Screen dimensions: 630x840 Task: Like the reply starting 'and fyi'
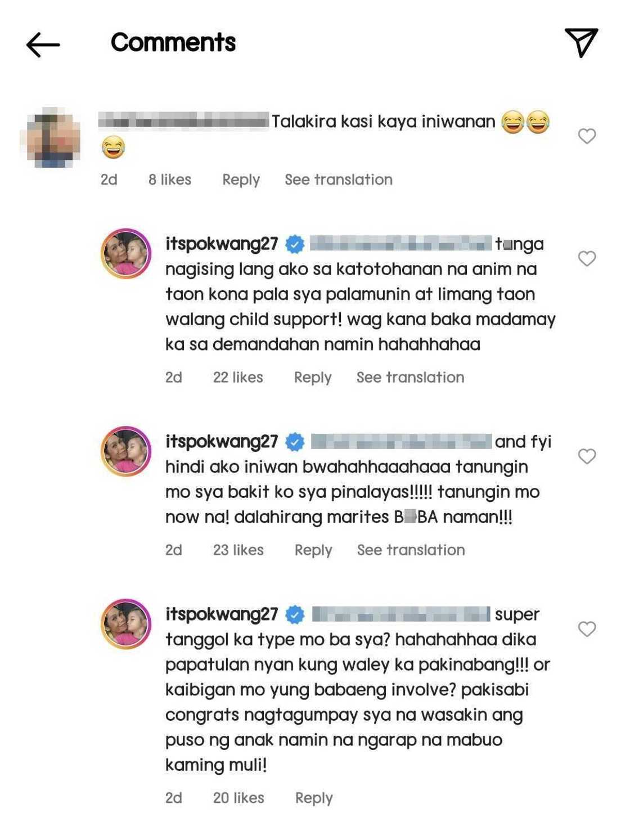(x=587, y=456)
